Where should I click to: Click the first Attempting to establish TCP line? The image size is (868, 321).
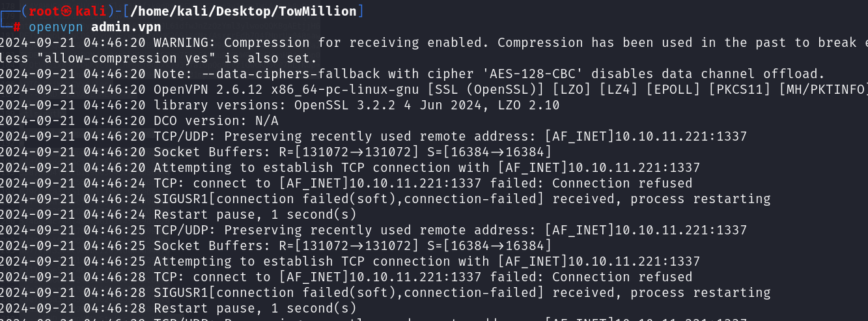350,168
